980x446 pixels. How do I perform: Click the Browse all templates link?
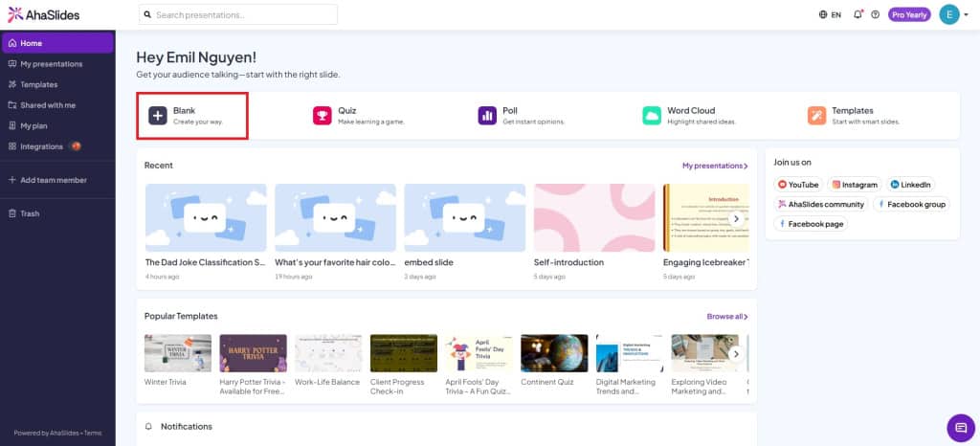click(x=727, y=317)
